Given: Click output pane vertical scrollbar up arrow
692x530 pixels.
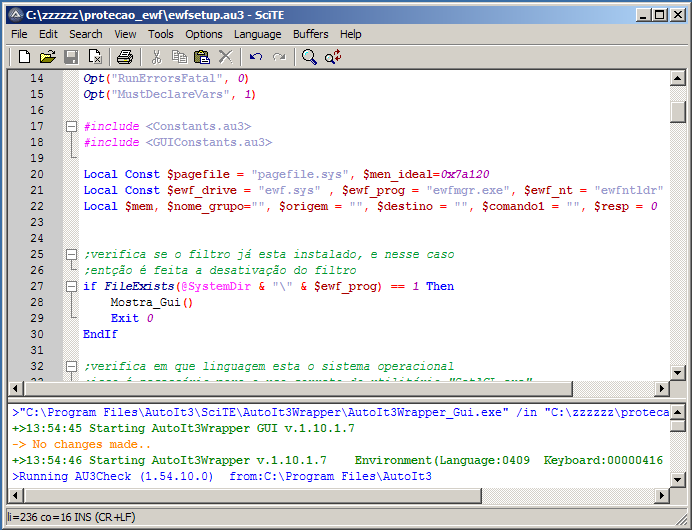Looking at the screenshot, I should (677, 412).
